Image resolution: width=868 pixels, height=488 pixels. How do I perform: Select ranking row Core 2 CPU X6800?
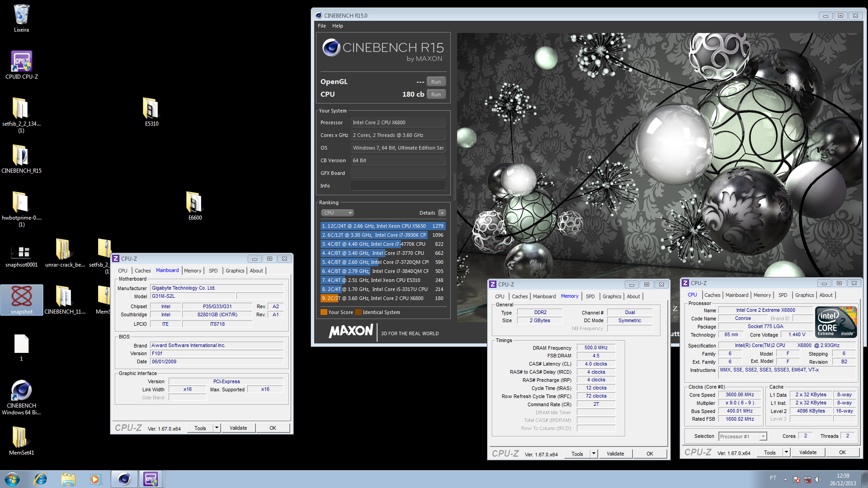point(383,298)
